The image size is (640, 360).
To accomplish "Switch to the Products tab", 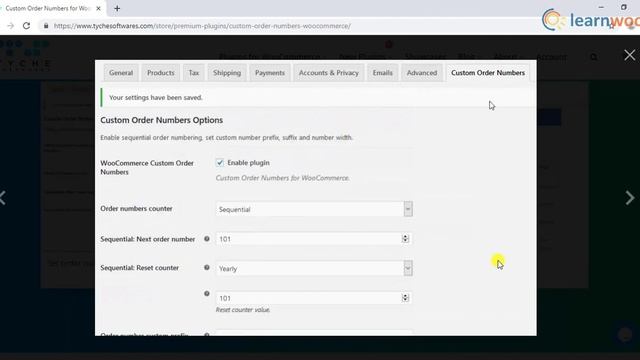I will [161, 73].
